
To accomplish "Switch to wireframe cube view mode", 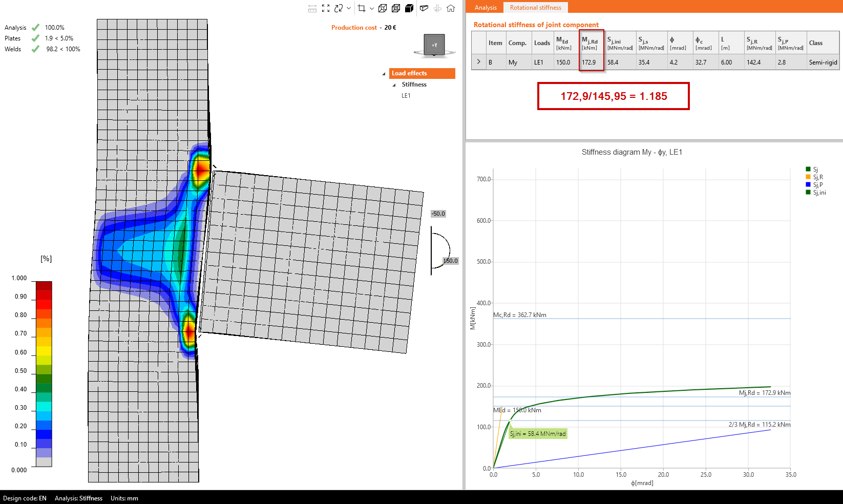I will click(x=383, y=8).
